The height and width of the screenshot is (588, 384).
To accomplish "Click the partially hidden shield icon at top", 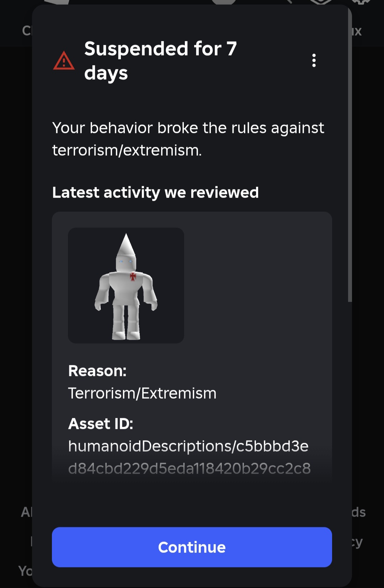I will (321, 2).
